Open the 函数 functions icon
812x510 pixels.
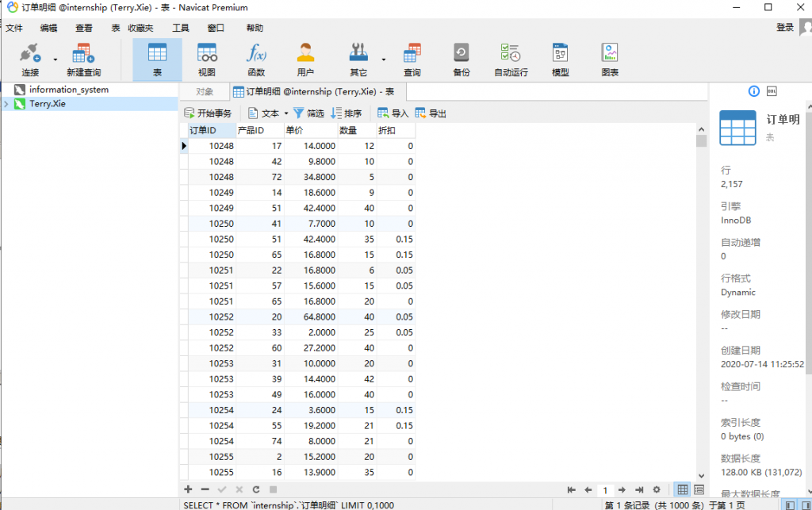[x=256, y=60]
